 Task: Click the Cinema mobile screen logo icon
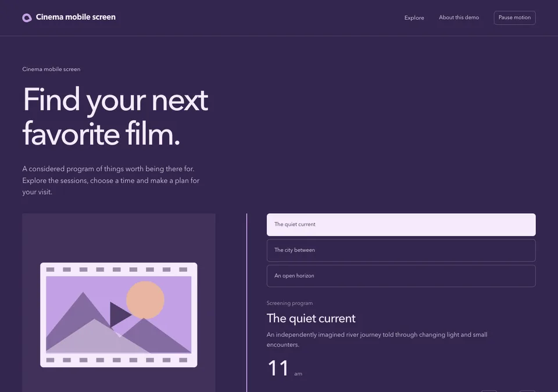(27, 17)
